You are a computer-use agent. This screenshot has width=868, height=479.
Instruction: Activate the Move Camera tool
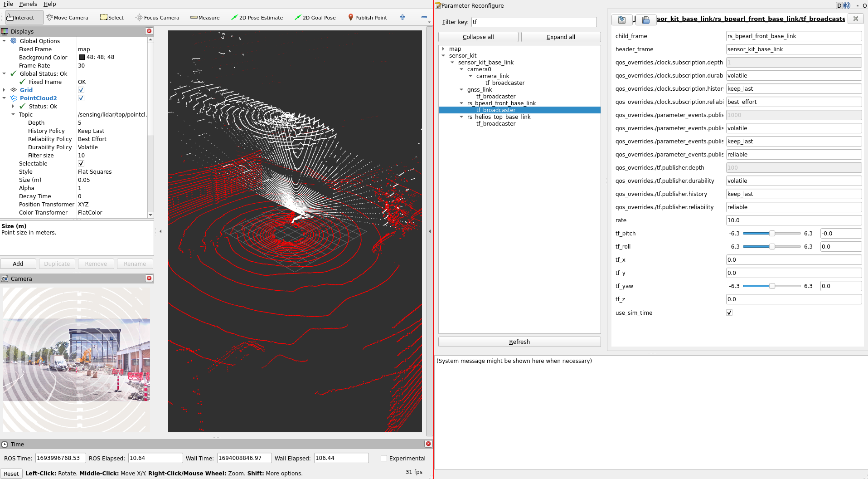pos(67,17)
